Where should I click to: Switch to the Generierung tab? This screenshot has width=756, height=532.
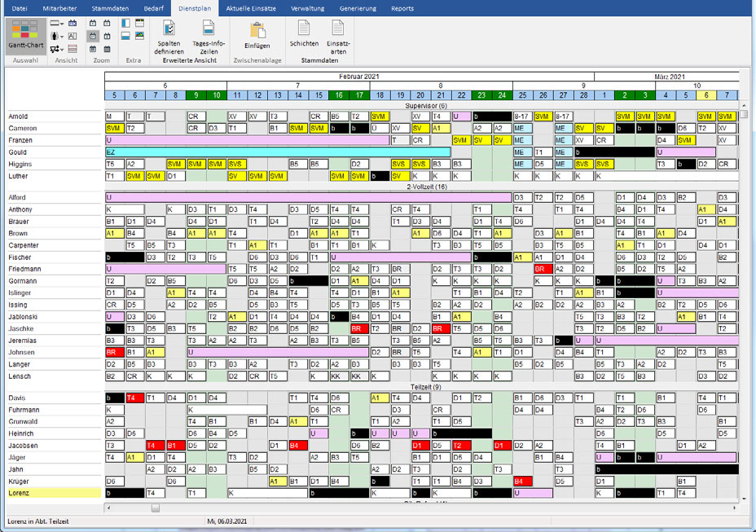point(358,8)
